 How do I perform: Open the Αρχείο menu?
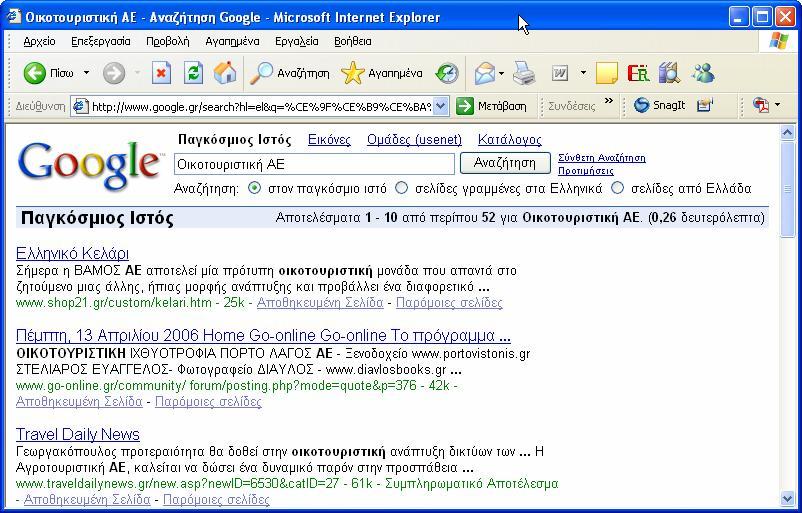pos(39,41)
